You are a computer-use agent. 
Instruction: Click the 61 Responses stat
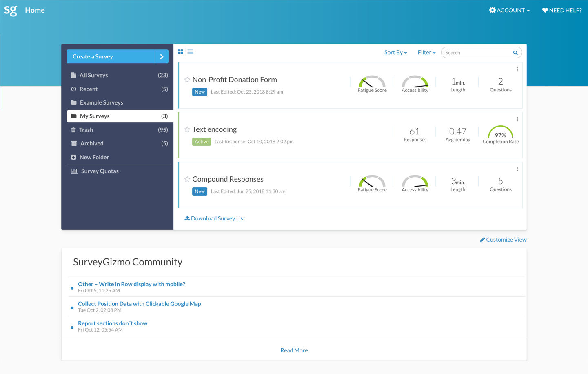(415, 134)
